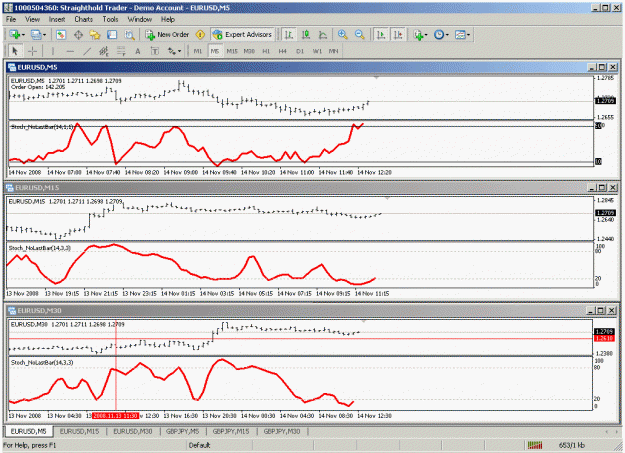The image size is (625, 453).
Task: Pick the horizontal line drawing tool
Action: [x=70, y=51]
